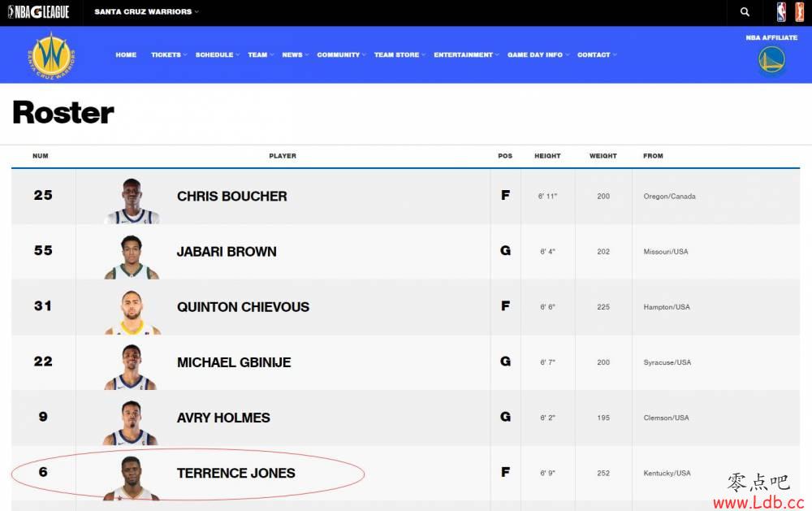The height and width of the screenshot is (511, 812).
Task: Open Avry Holmes's headshot photo
Action: click(130, 422)
